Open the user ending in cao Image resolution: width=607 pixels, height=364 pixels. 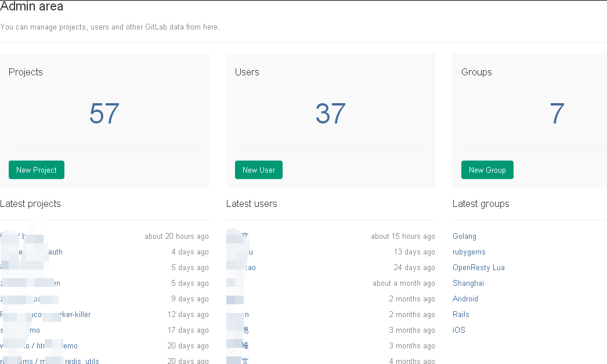[x=241, y=267]
